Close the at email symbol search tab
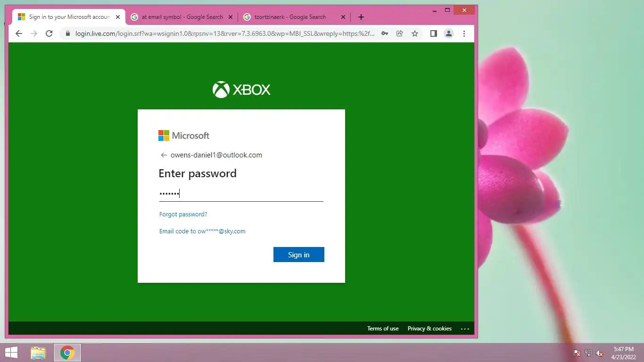 pos(231,17)
